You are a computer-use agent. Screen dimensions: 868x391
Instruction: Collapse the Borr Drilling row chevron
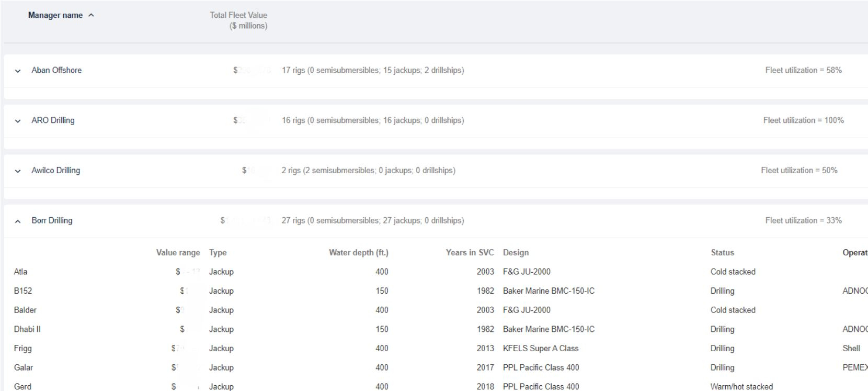(x=18, y=221)
